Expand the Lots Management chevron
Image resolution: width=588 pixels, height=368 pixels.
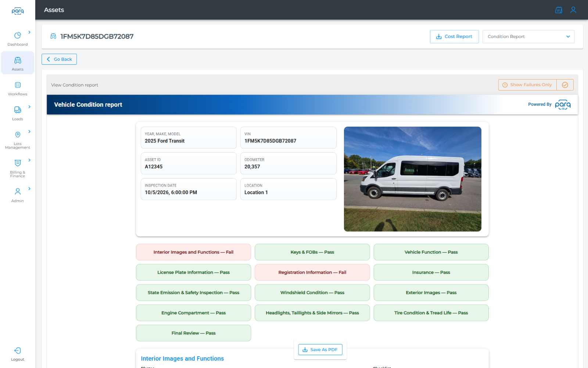coord(29,131)
